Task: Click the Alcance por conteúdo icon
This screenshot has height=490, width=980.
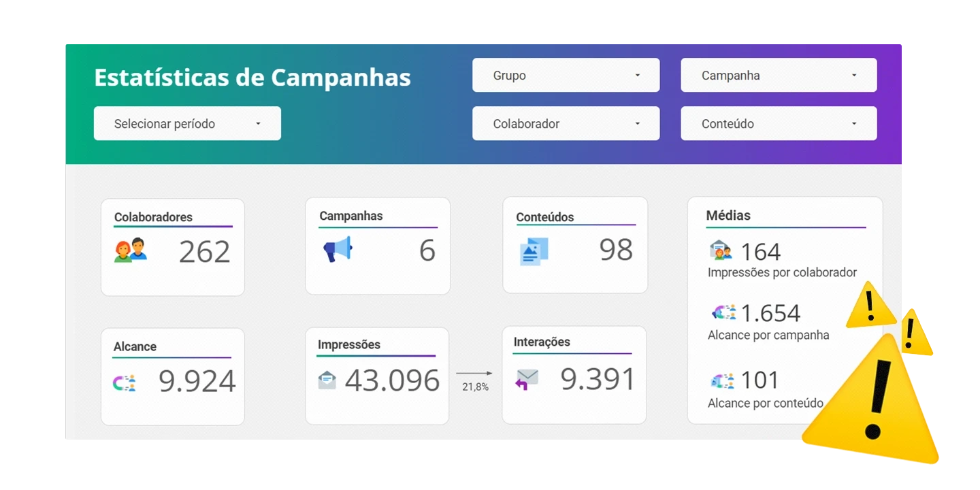Action: 723,380
